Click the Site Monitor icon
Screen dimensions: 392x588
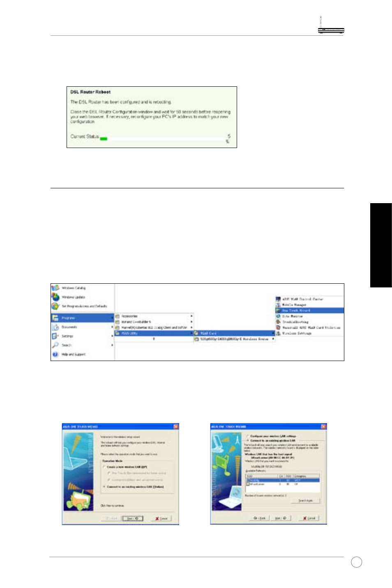[278, 316]
